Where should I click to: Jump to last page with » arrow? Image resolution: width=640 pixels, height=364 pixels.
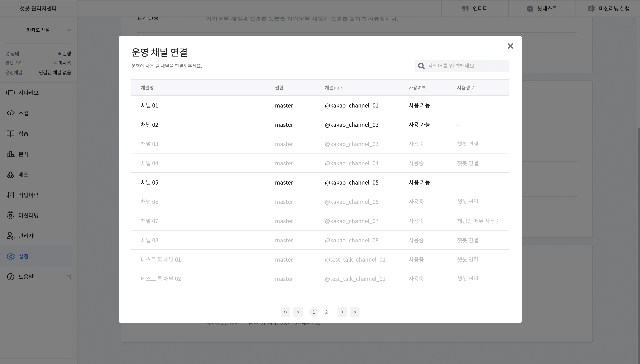pyautogui.click(x=355, y=312)
